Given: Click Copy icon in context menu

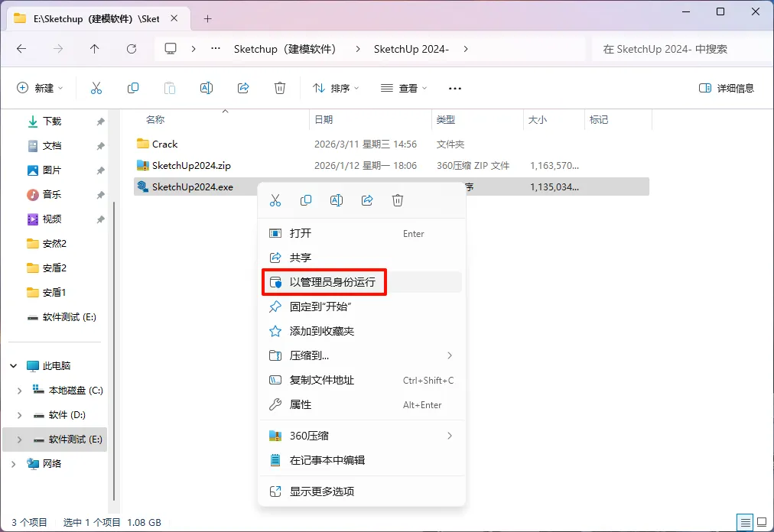Looking at the screenshot, I should click(306, 200).
